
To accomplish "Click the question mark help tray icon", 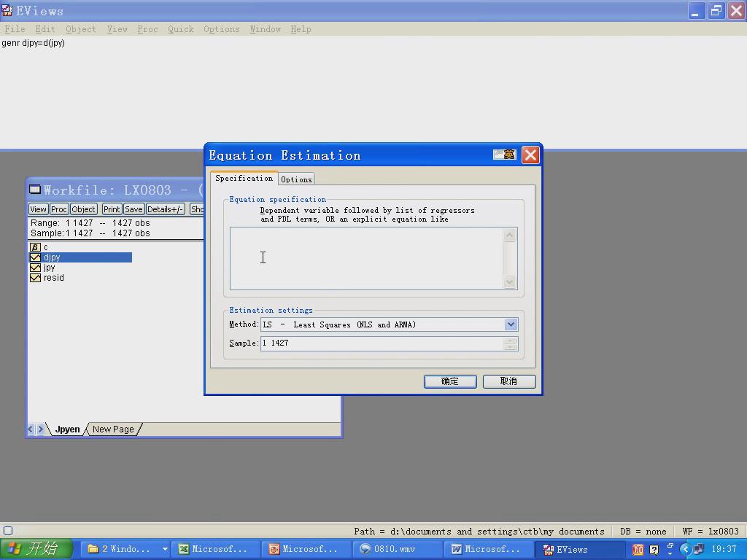I will 654,550.
